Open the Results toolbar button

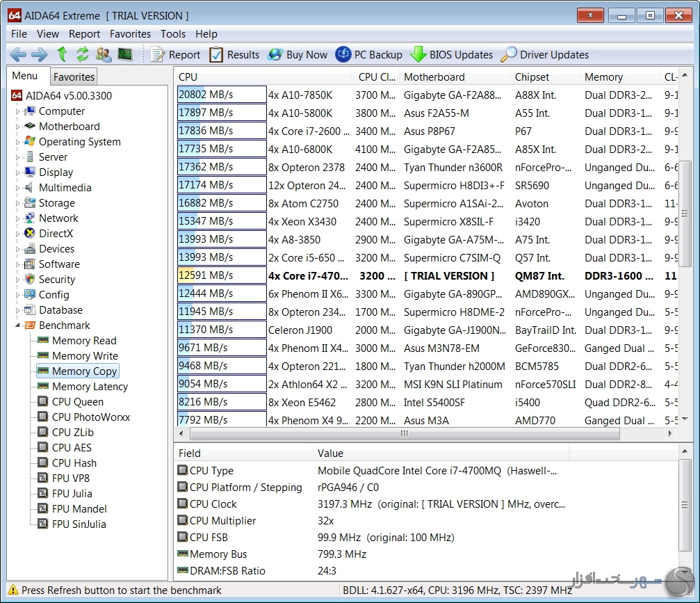pos(234,54)
